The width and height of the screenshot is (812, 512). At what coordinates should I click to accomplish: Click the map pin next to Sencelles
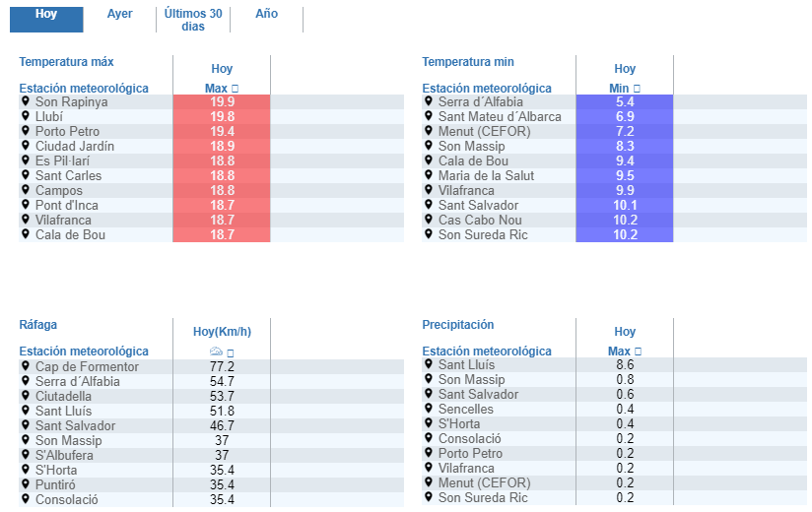(x=429, y=409)
